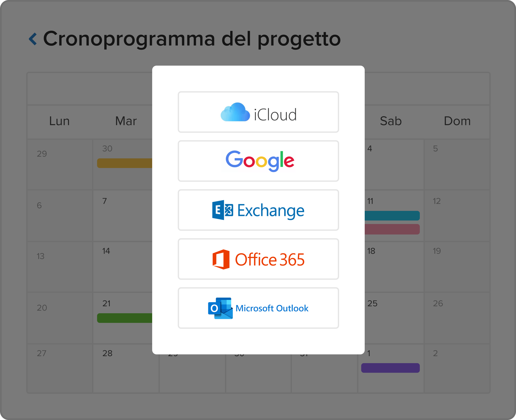Choose the Microsoft Outlook text label

[x=272, y=308]
